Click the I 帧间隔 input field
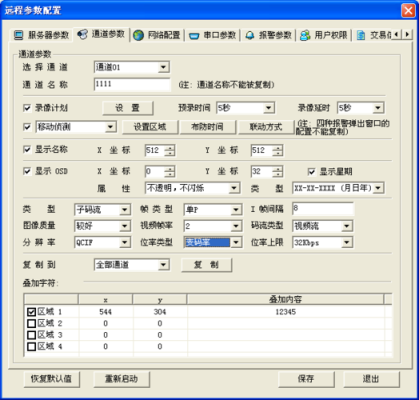419x400 pixels. [323, 209]
